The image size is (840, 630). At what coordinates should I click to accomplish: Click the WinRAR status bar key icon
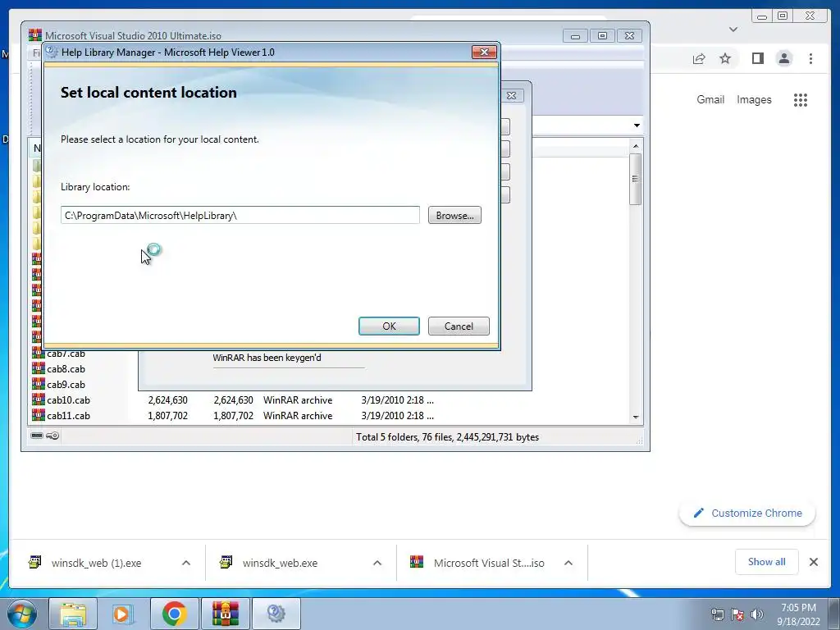click(x=52, y=436)
